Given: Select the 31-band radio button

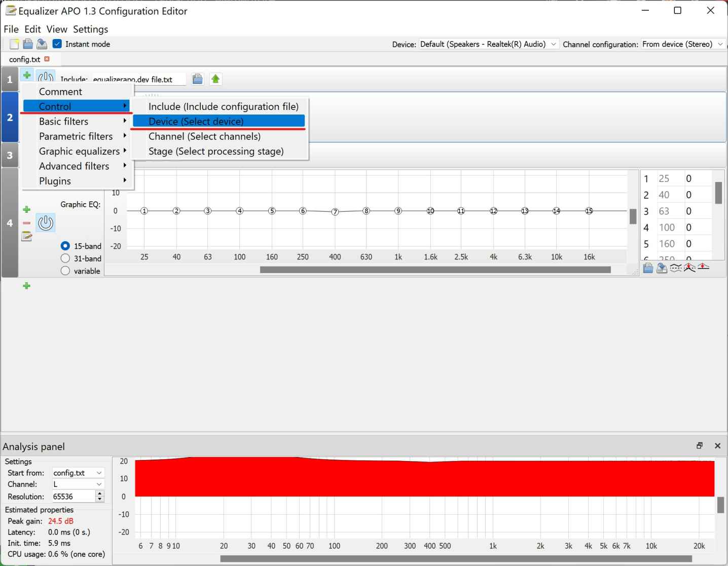Looking at the screenshot, I should (65, 258).
